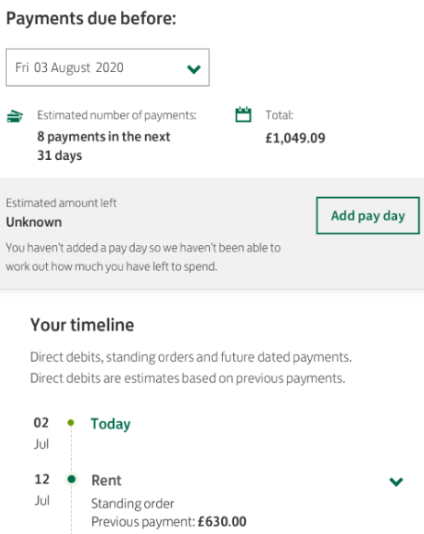This screenshot has height=534, width=424.
Task: Click the Fri 03 August 2020 date text
Action: click(69, 67)
